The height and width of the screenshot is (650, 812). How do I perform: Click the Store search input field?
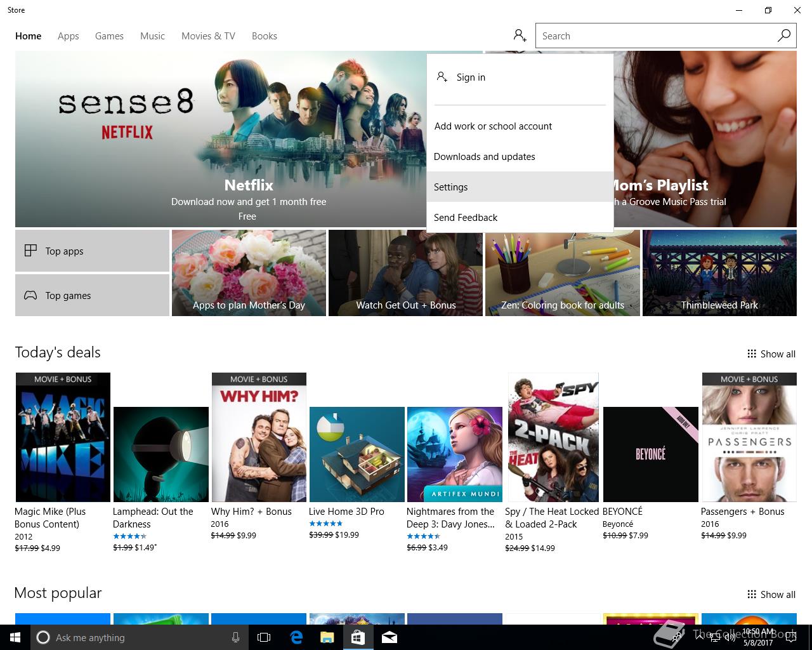point(655,36)
